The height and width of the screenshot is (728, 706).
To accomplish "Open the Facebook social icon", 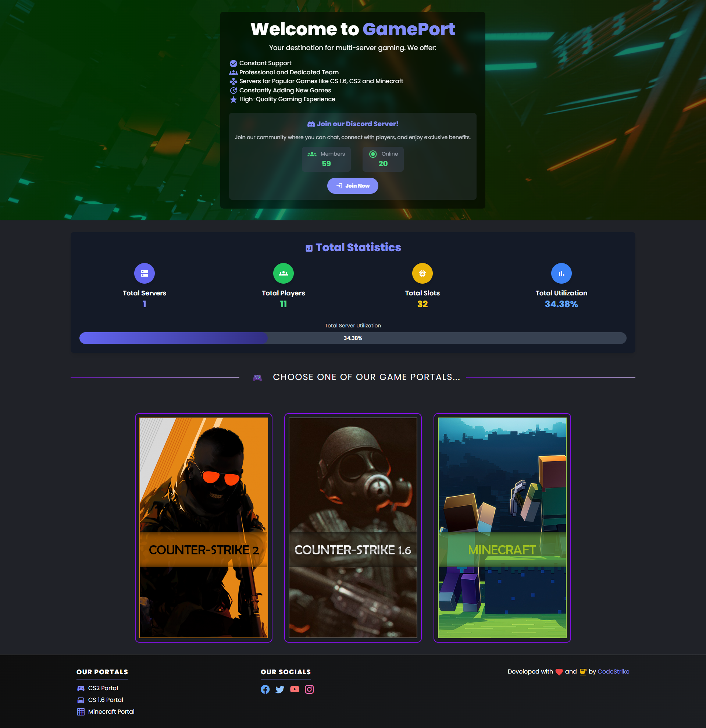I will click(x=265, y=689).
